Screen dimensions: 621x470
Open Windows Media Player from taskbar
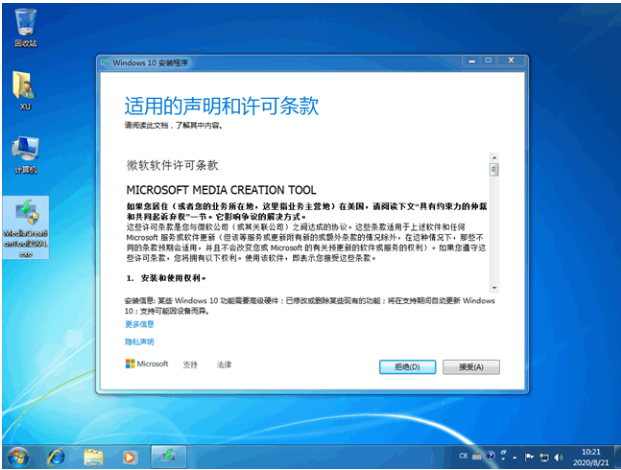tap(129, 456)
